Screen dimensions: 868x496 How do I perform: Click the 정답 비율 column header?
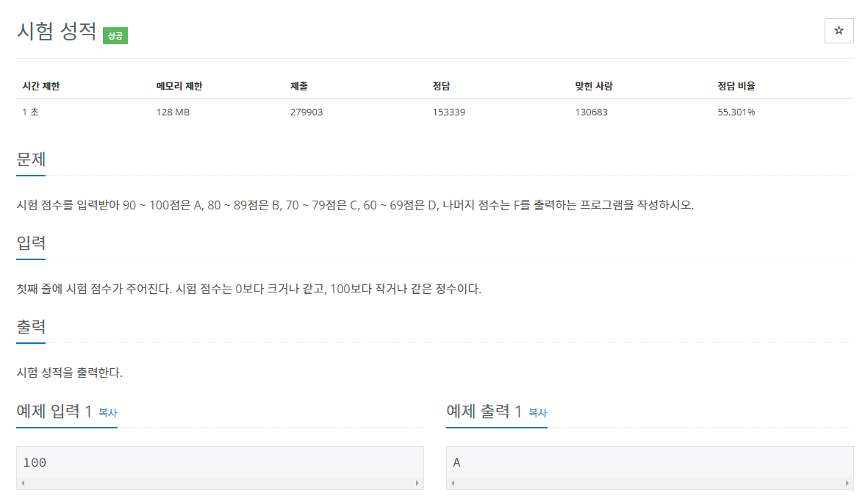click(x=736, y=86)
